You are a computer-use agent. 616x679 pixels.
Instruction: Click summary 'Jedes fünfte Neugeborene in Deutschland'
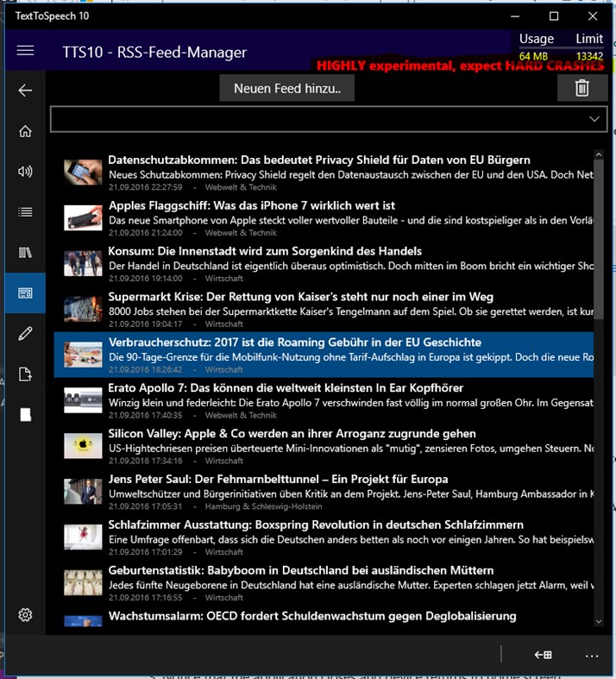(350, 586)
